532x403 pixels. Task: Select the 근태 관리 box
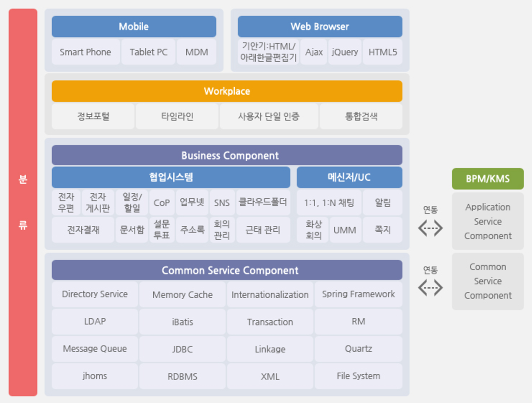click(x=263, y=230)
